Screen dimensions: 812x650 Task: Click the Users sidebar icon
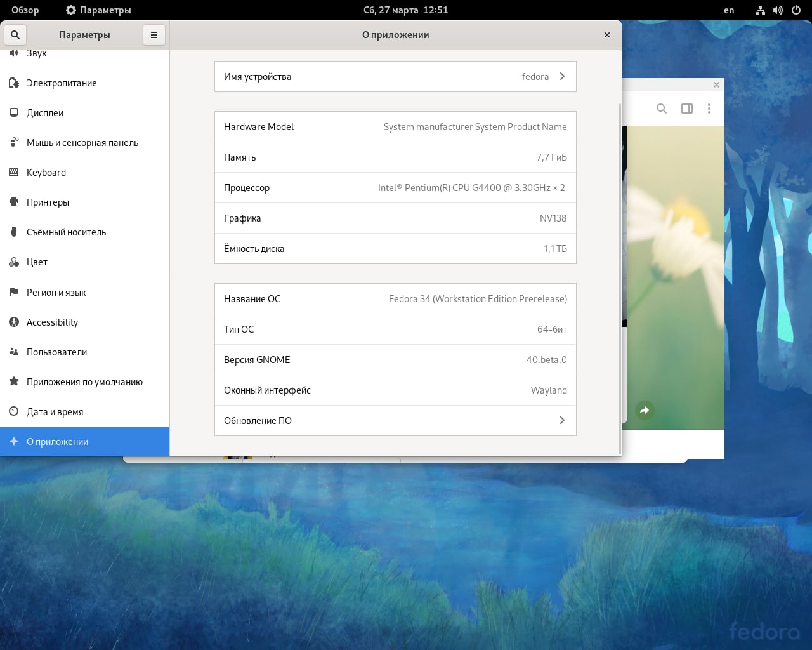click(x=14, y=352)
